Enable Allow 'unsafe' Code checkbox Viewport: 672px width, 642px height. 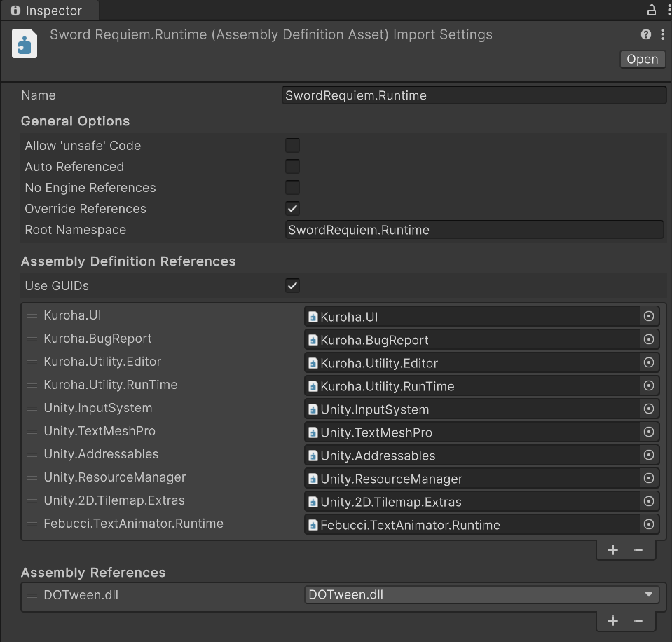pyautogui.click(x=292, y=146)
